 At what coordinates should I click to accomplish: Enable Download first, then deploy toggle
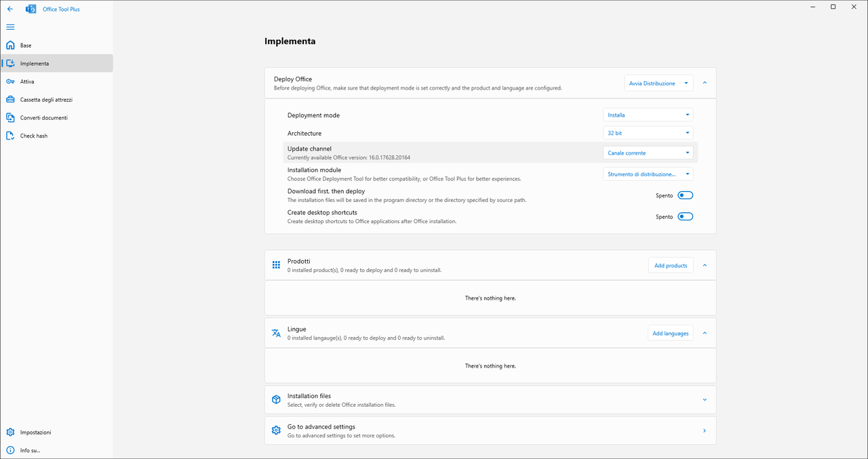pos(685,195)
